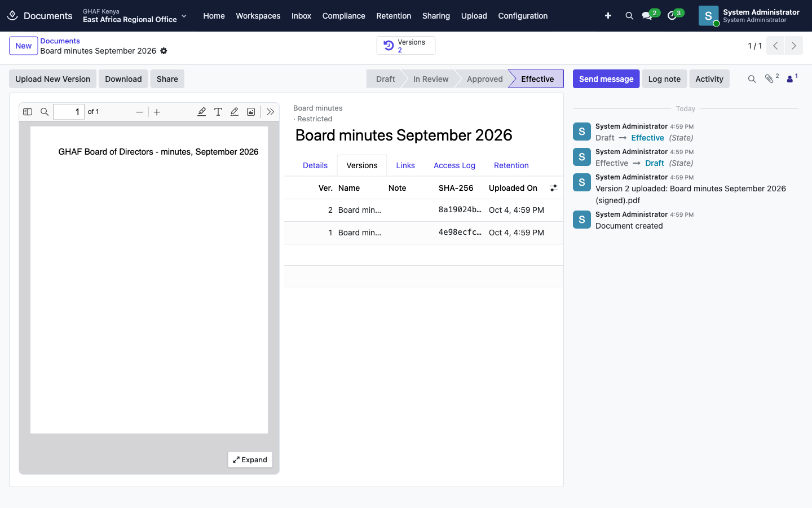The height and width of the screenshot is (508, 812).
Task: Open version 2 row with hash 8a19024b
Action: click(x=423, y=210)
